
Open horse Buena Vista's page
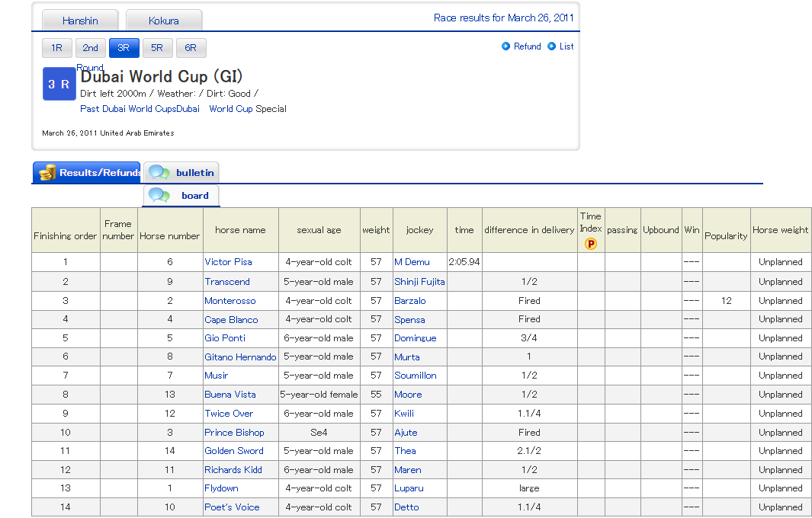[x=230, y=395]
